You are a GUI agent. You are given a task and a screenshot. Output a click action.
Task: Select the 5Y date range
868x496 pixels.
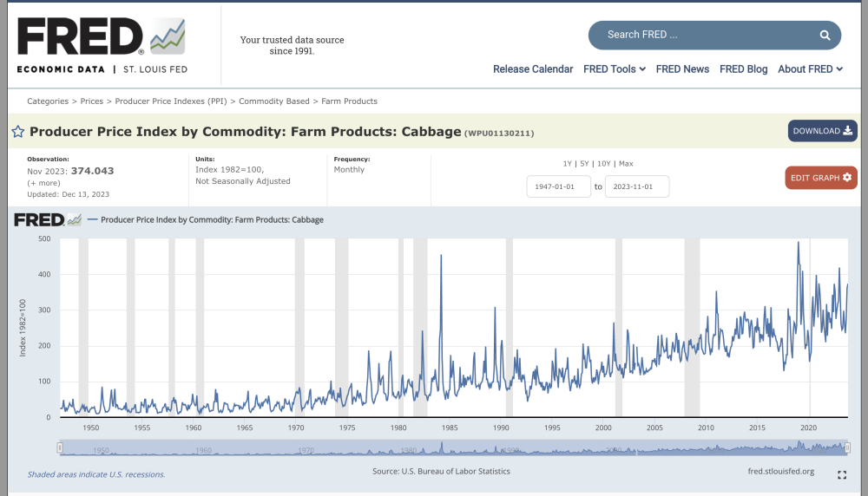584,164
